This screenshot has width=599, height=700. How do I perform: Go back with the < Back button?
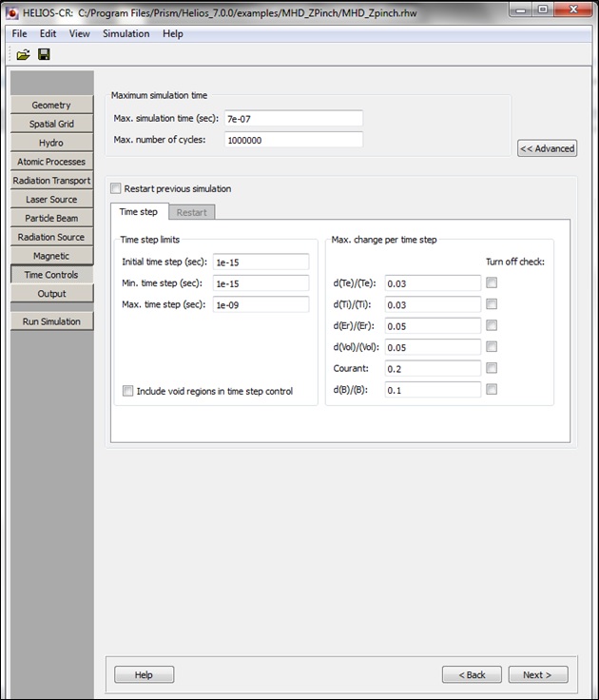point(472,674)
